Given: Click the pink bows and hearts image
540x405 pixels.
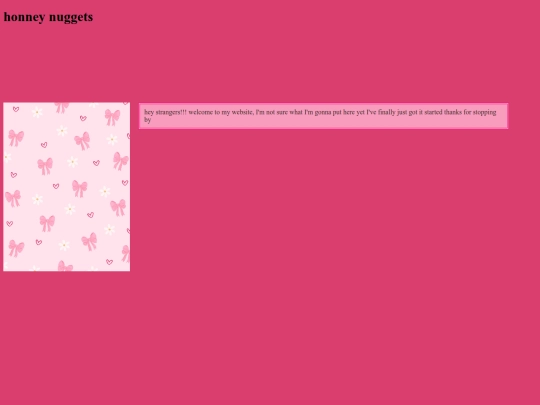Looking at the screenshot, I should point(66,186).
